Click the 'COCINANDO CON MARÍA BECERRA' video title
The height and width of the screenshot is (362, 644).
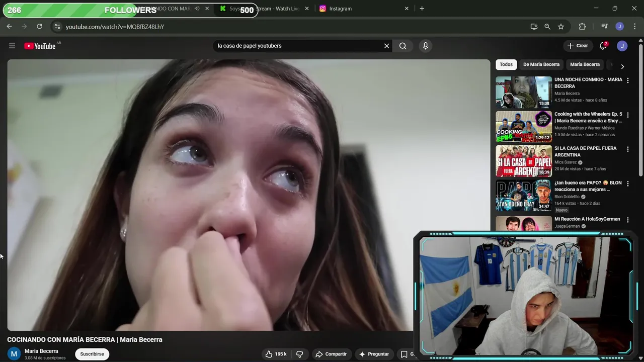tap(85, 340)
